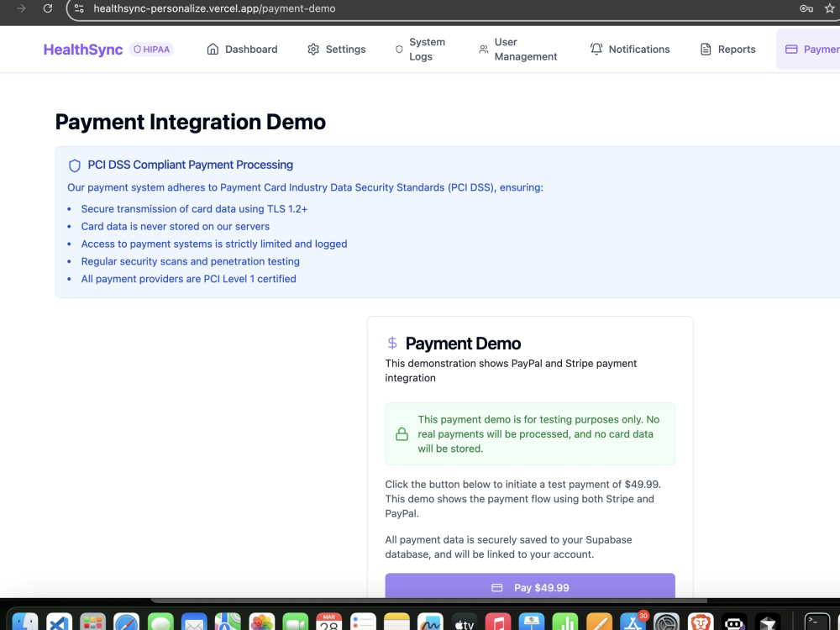Open Launchpad from the dock
840x630 pixels.
pos(92,622)
